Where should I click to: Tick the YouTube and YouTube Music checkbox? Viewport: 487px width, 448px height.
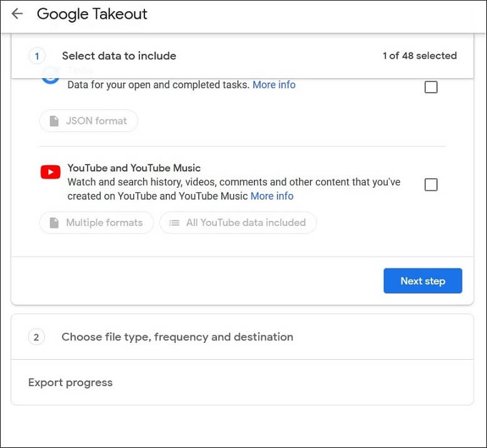click(431, 185)
